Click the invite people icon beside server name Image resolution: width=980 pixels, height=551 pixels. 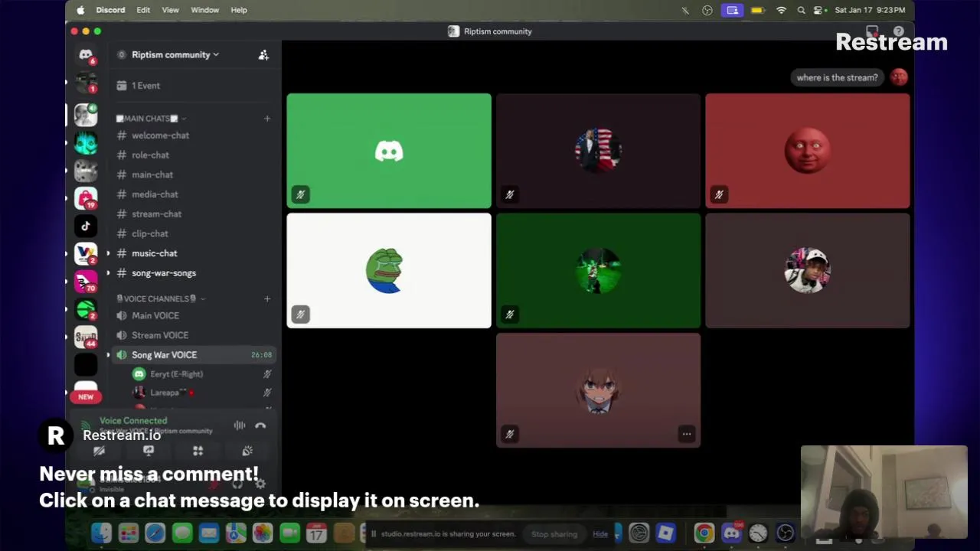tap(263, 55)
